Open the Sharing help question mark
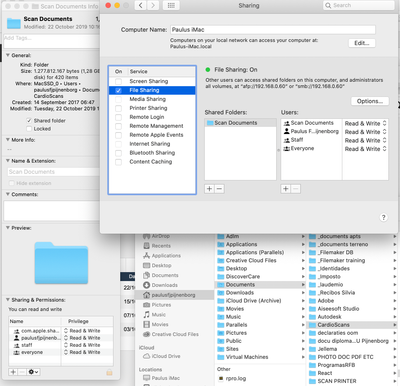Image resolution: width=400 pixels, height=386 pixels. point(383,217)
